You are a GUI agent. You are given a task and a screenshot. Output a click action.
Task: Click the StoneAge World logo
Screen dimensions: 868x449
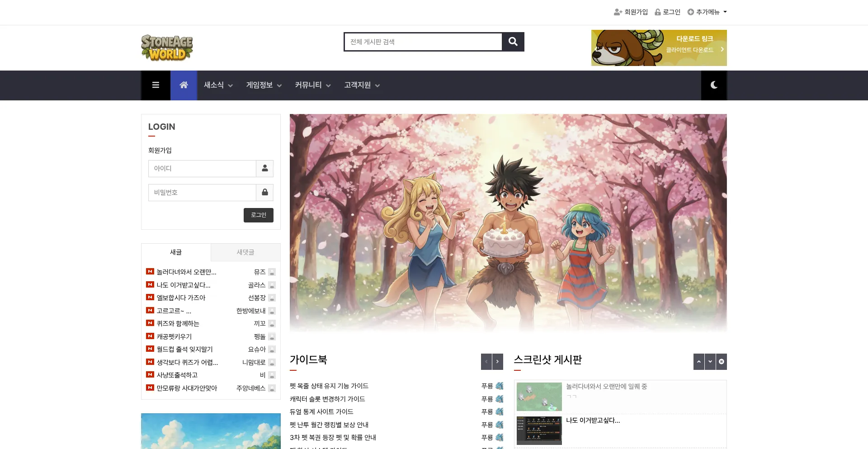point(167,47)
